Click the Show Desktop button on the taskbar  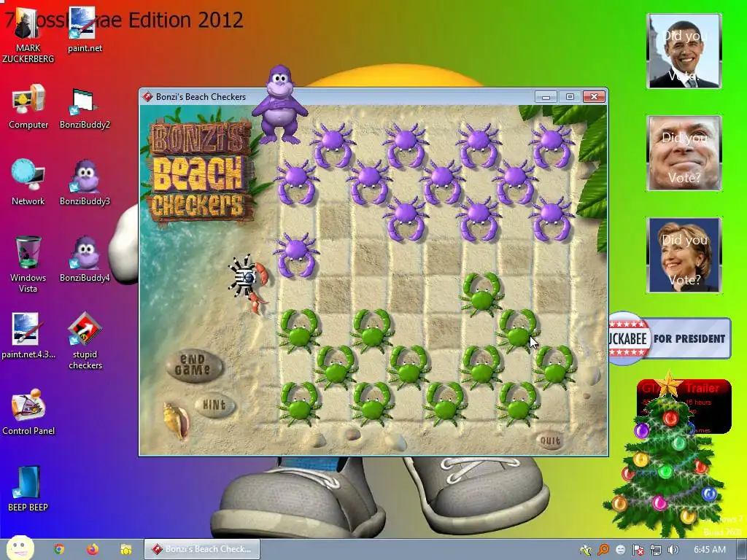[742, 550]
